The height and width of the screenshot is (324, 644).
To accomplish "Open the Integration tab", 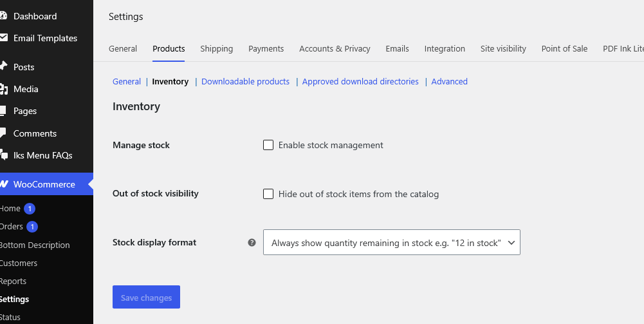I will (445, 48).
